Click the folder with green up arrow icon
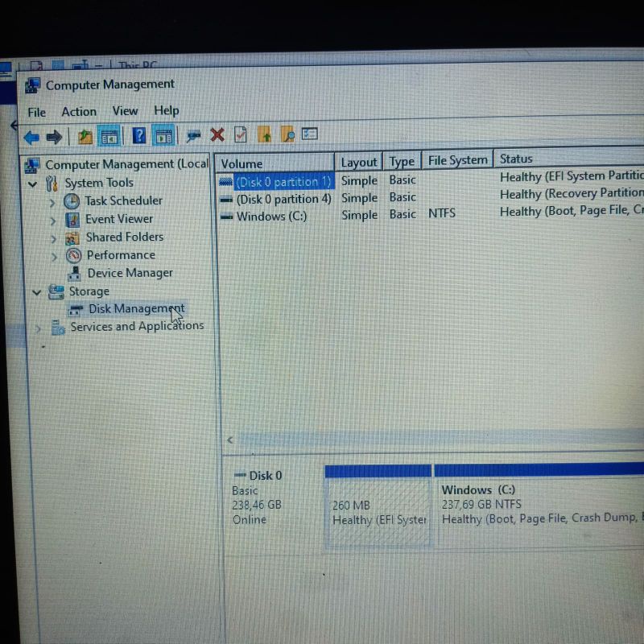 pyautogui.click(x=265, y=134)
